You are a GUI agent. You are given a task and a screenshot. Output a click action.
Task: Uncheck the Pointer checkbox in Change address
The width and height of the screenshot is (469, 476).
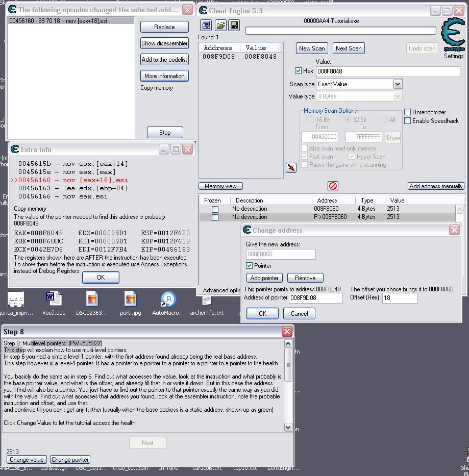(x=250, y=266)
